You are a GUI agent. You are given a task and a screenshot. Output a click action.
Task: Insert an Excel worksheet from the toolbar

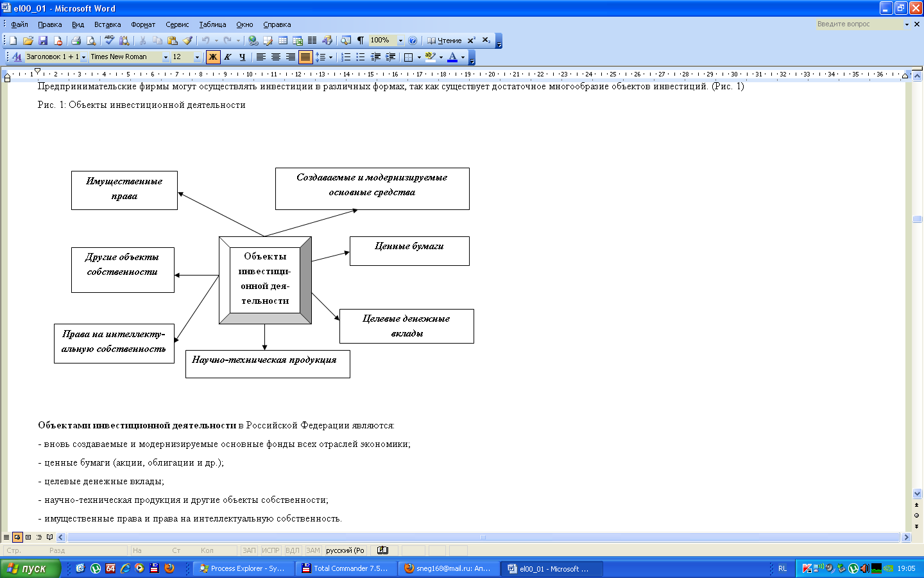tap(298, 40)
